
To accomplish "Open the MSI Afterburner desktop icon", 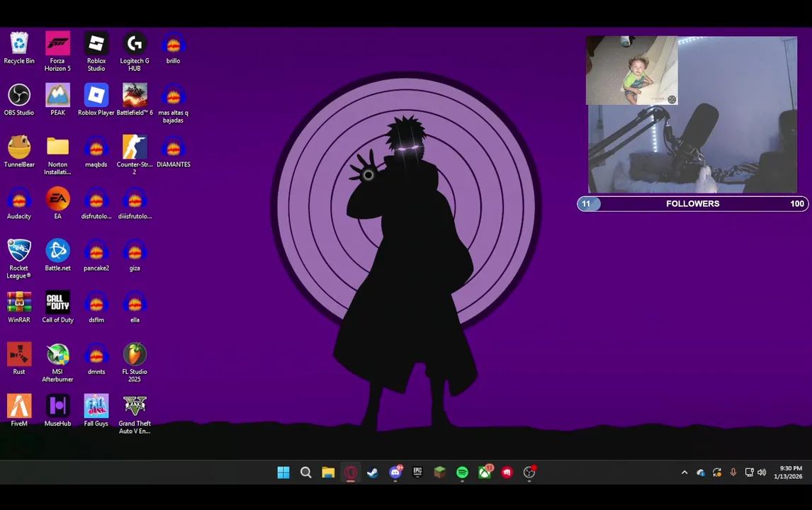I will coord(57,362).
